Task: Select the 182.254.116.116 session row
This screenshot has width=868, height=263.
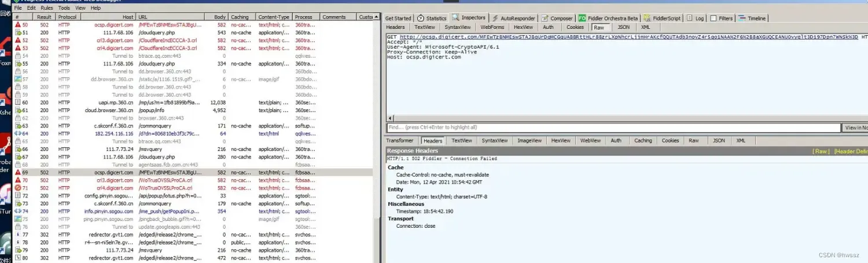Action: 193,134
